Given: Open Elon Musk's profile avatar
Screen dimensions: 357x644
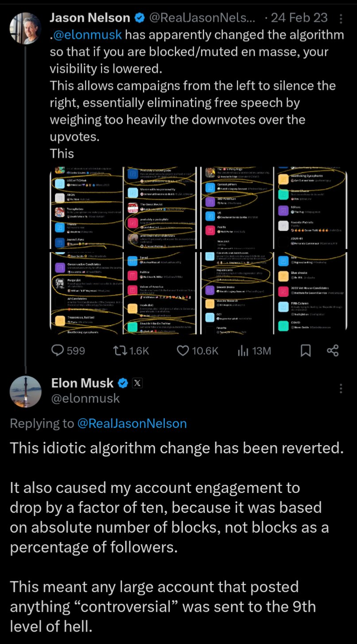Looking at the screenshot, I should 26,392.
